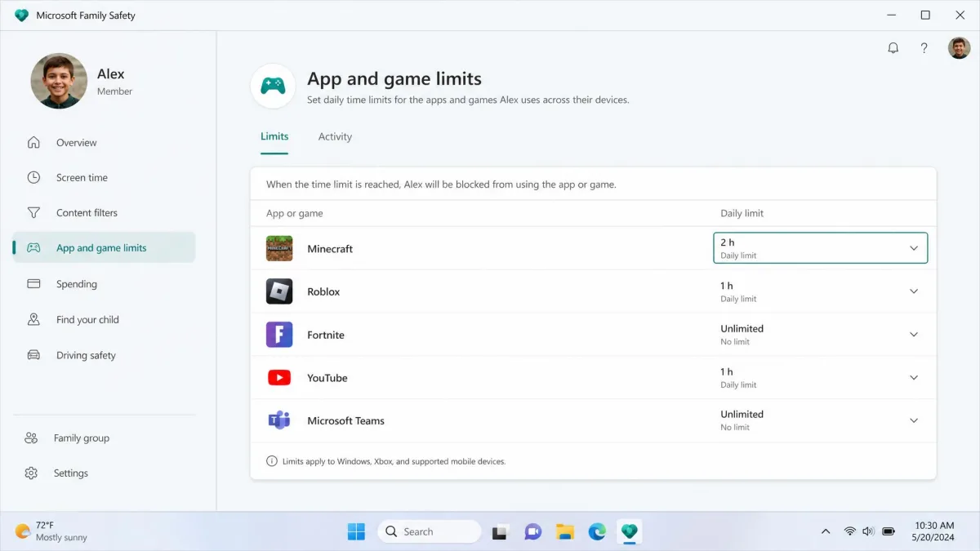Click Family Safety icon on taskbar
The image size is (980, 551).
[629, 532]
